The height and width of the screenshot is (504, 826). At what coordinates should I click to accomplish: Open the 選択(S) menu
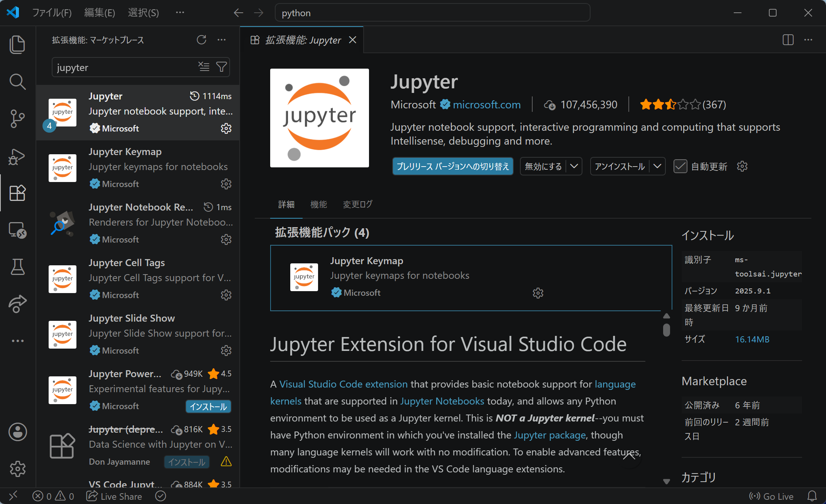point(143,13)
